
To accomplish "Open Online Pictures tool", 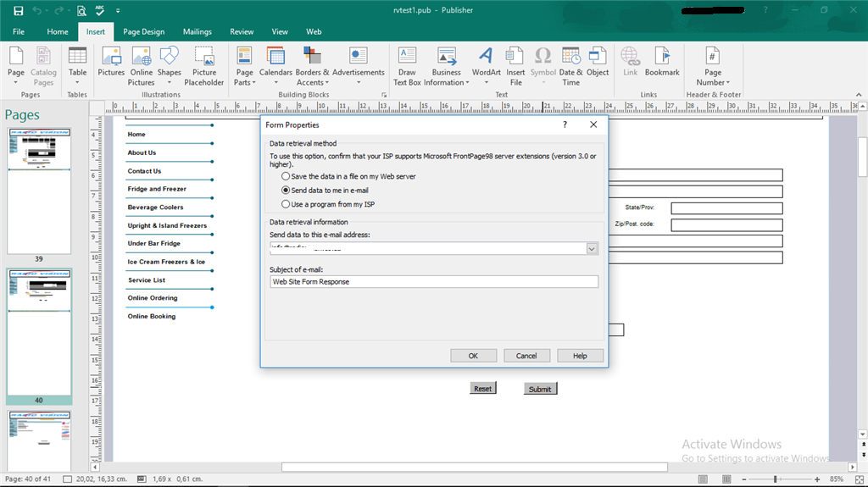I will pos(142,66).
